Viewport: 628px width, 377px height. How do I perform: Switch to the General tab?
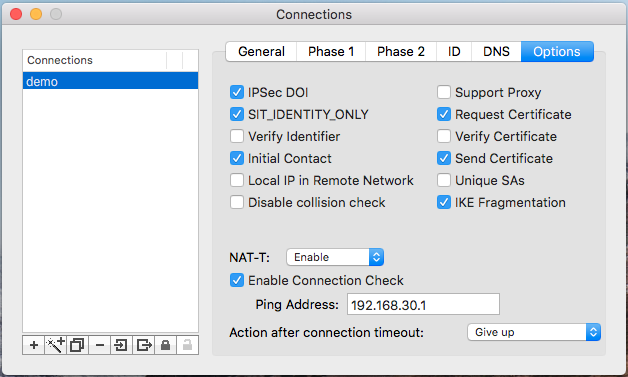(261, 52)
